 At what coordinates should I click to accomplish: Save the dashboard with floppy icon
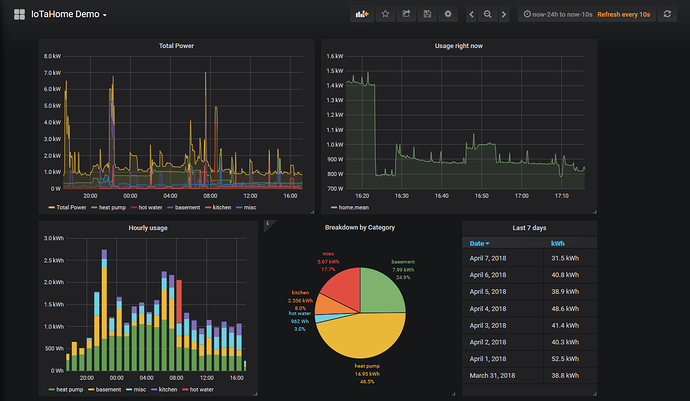427,14
